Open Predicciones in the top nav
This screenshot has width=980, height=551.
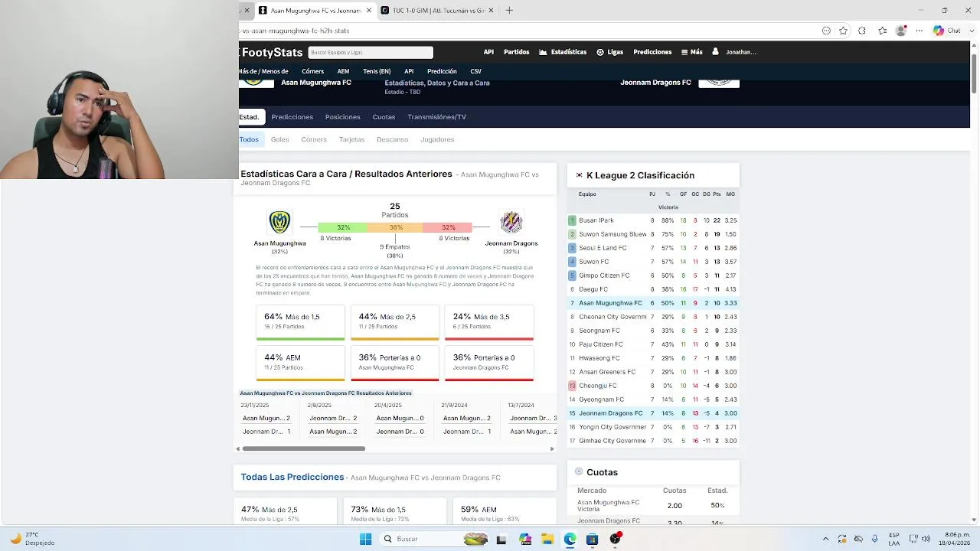click(x=652, y=52)
